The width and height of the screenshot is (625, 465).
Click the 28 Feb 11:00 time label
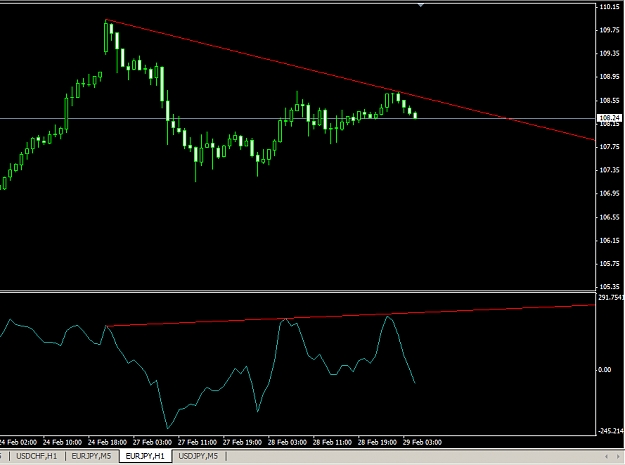point(332,442)
